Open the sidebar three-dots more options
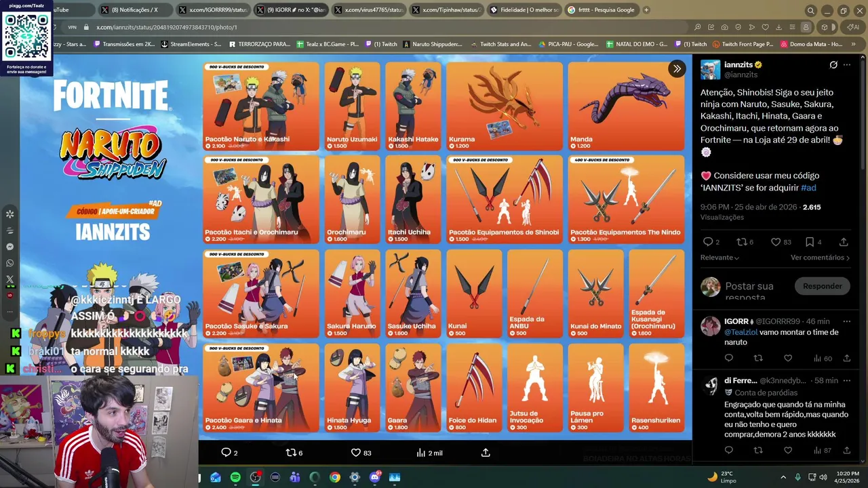868x488 pixels. tap(9, 312)
